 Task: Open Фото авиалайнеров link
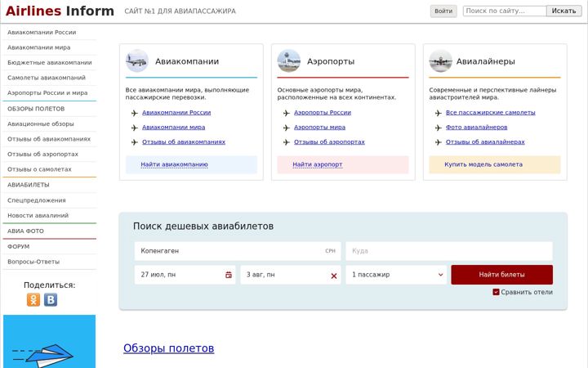477,127
